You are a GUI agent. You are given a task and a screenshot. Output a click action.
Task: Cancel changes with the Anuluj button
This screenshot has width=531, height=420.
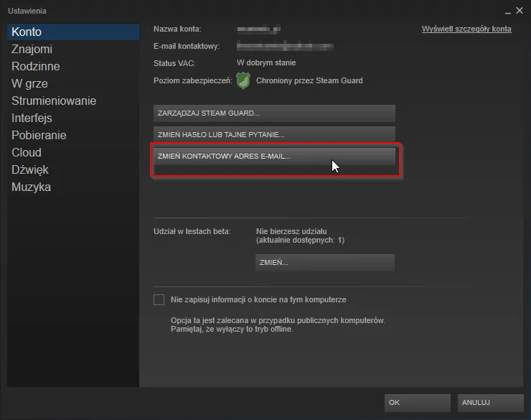point(490,402)
